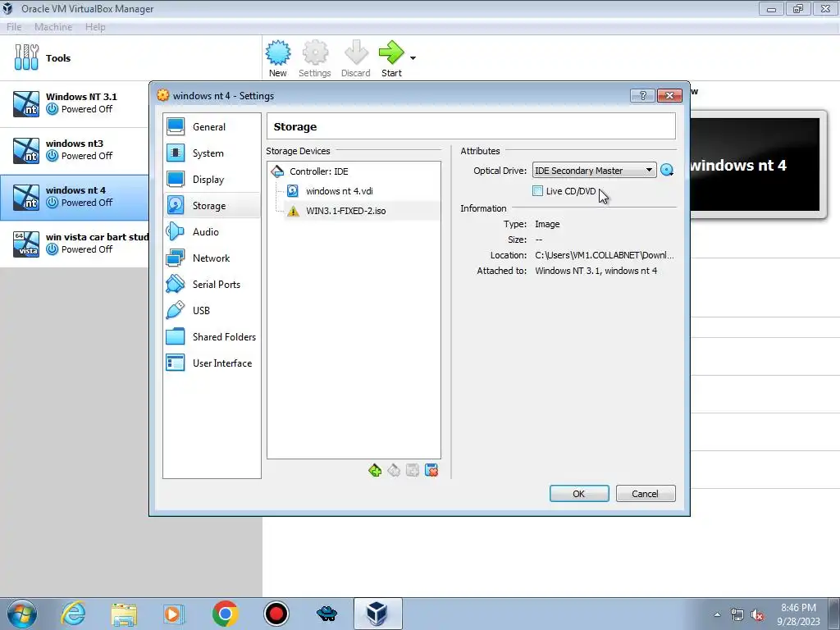840x630 pixels.
Task: Enable the Live CD/DVD checkbox
Action: (538, 190)
